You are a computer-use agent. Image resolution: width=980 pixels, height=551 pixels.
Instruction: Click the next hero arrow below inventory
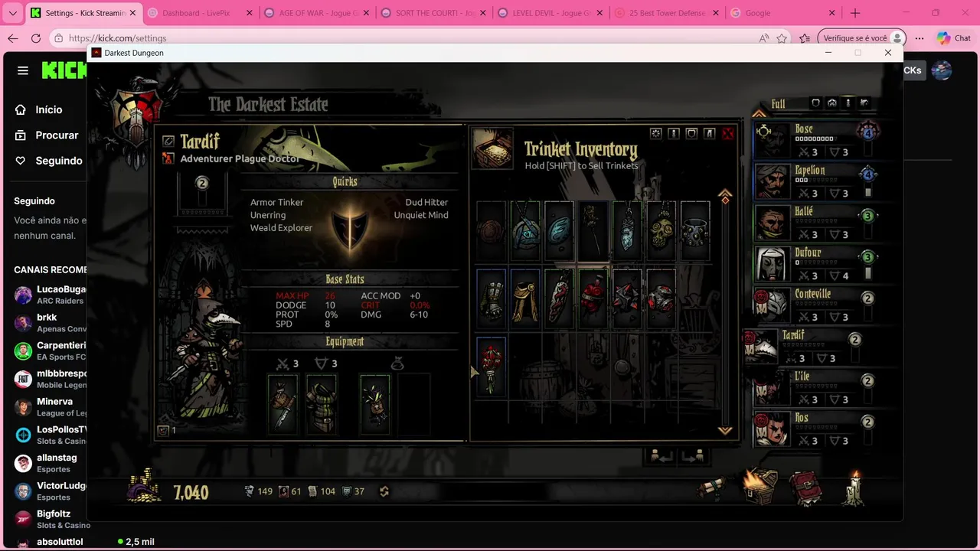click(694, 457)
